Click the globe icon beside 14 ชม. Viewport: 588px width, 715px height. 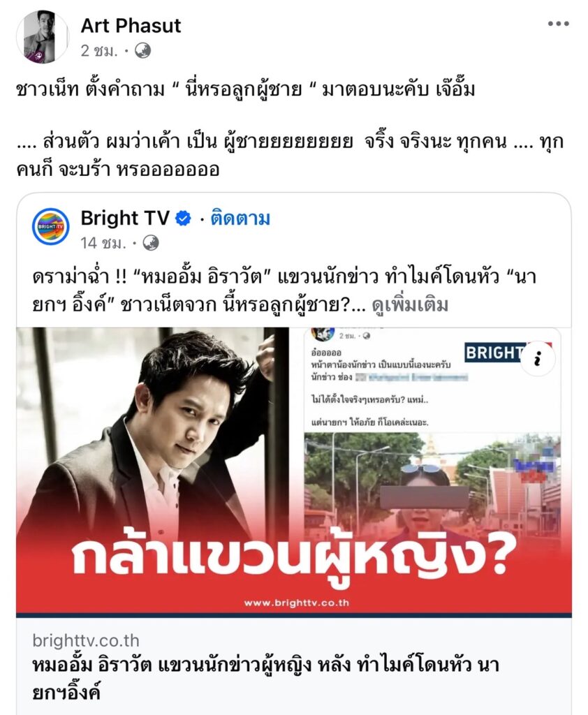coord(151,243)
